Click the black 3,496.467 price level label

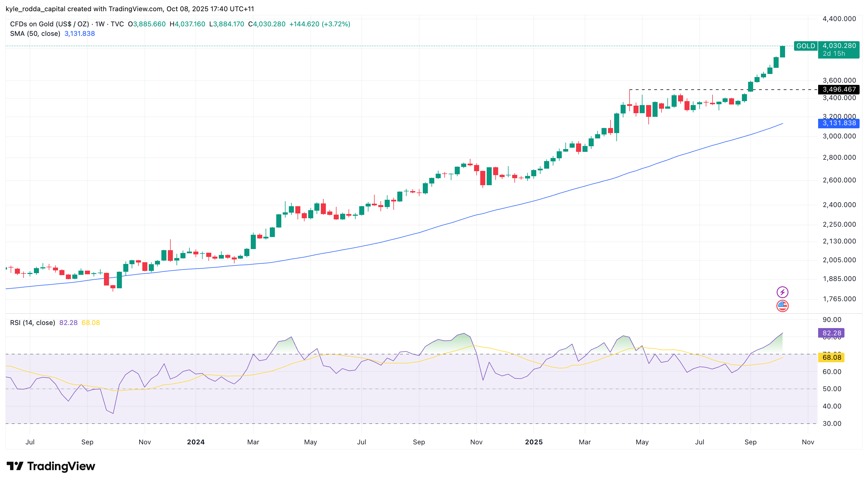pyautogui.click(x=839, y=89)
